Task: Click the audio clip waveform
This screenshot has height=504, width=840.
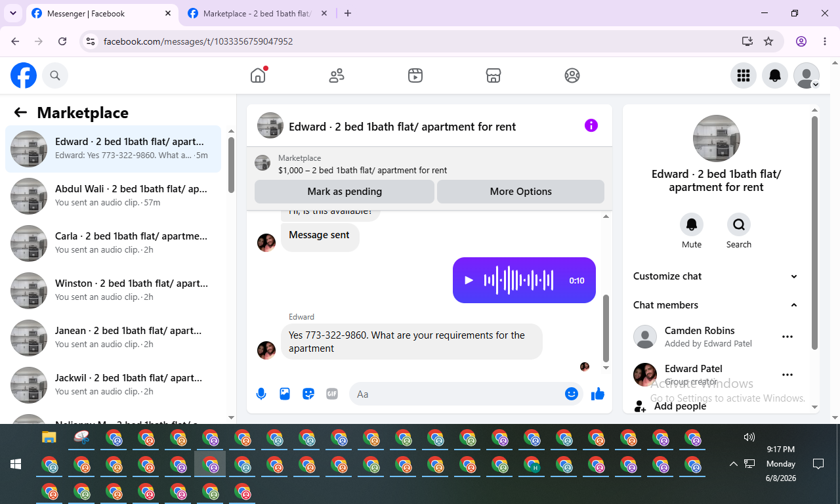Action: tap(518, 280)
